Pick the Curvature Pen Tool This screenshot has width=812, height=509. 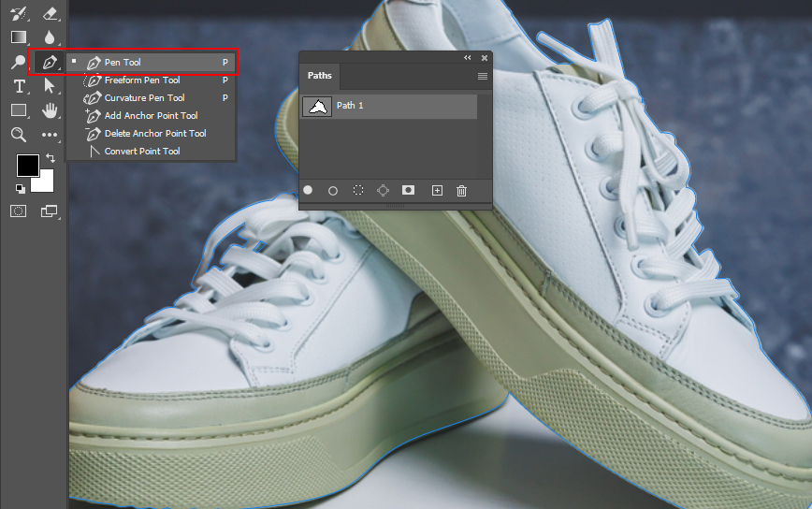click(x=144, y=98)
